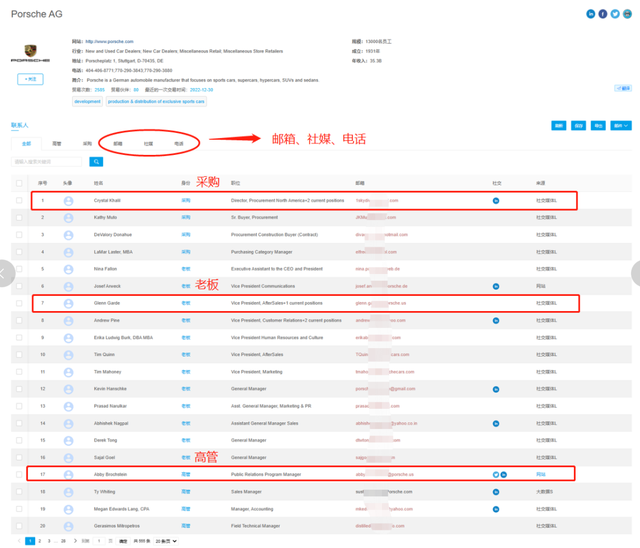This screenshot has width=640, height=548.
Task: Open Kevin Hanschke's LinkedIn social icon
Action: point(496,389)
